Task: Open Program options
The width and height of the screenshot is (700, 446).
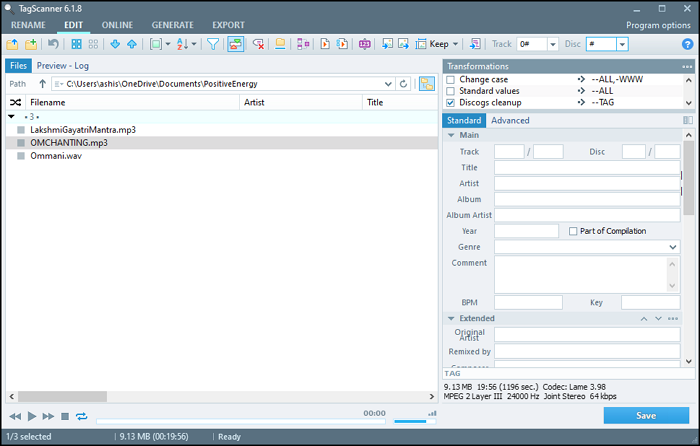Action: click(658, 25)
